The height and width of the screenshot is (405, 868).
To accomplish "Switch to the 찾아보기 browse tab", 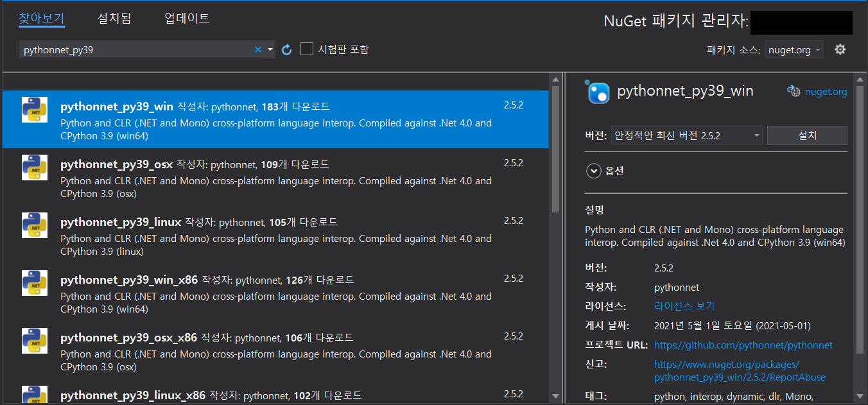I will 42,18.
